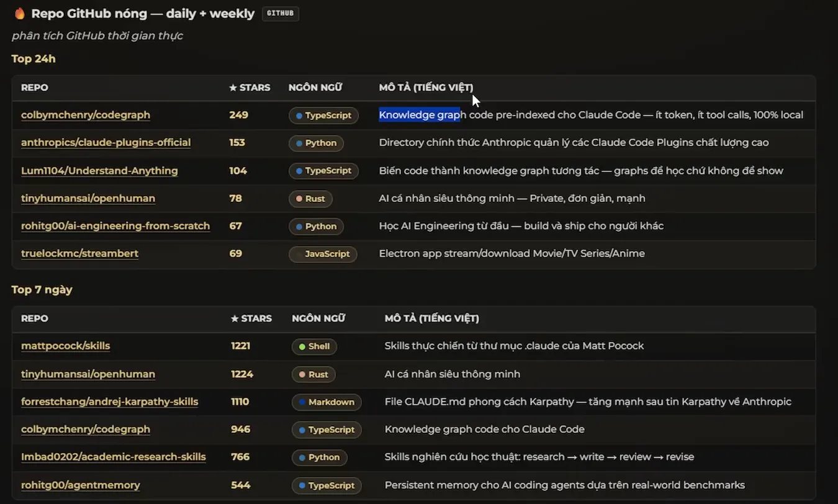Open tinyhumansai/openhuman link in Top 7 ngày table
This screenshot has height=504, width=838.
(x=88, y=374)
